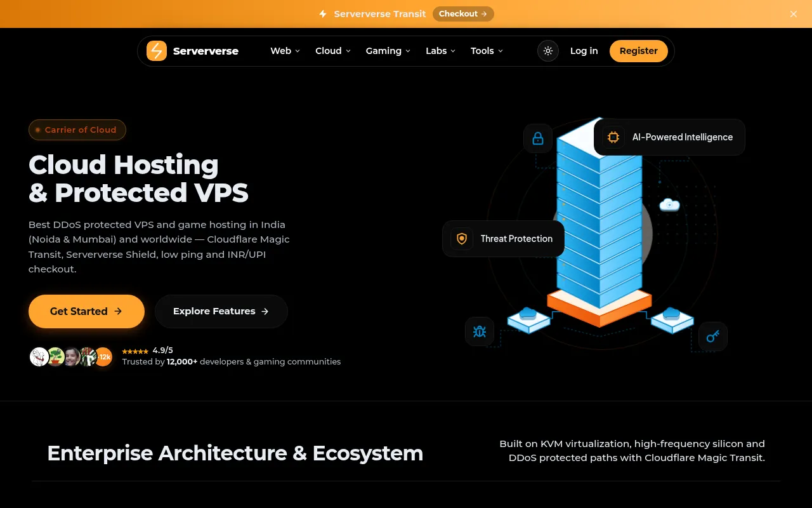Open the Log in link
This screenshot has height=508, width=812.
pyautogui.click(x=584, y=51)
